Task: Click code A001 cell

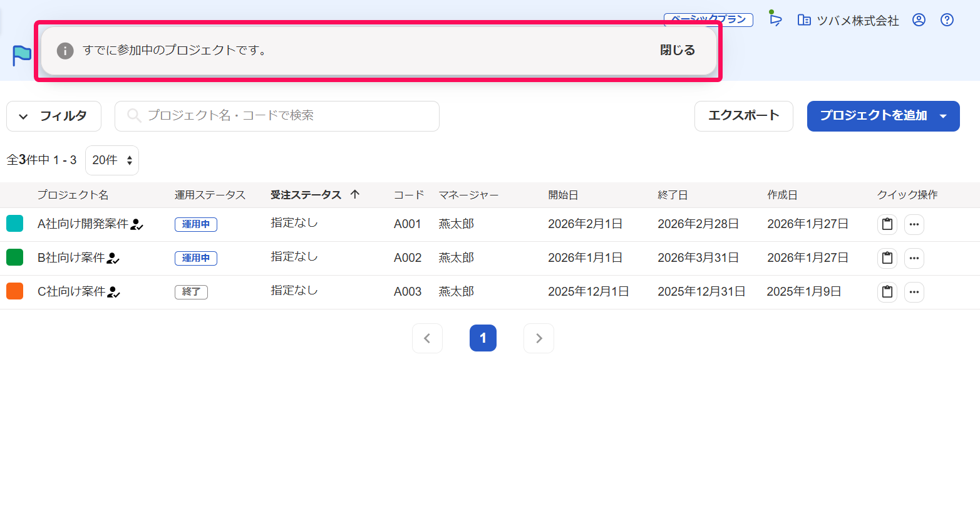Action: pos(407,224)
